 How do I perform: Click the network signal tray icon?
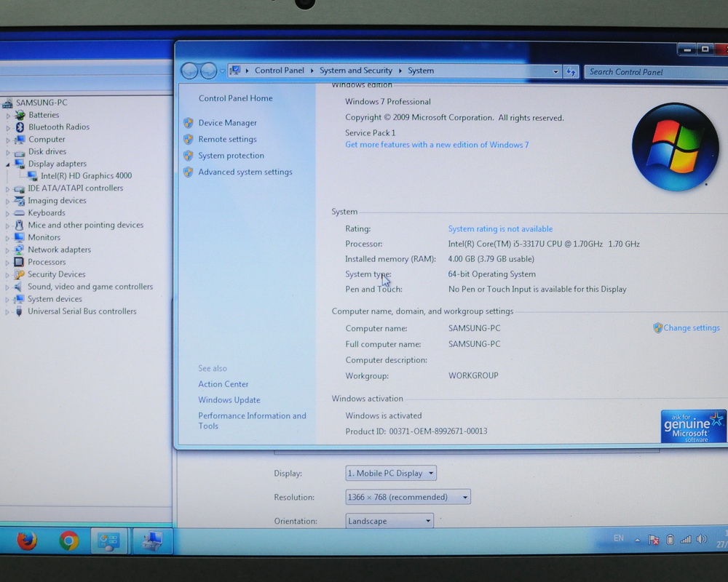tap(686, 539)
